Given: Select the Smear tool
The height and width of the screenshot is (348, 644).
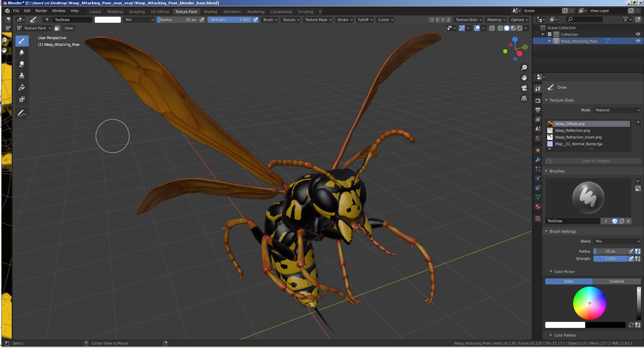Looking at the screenshot, I should 22,64.
